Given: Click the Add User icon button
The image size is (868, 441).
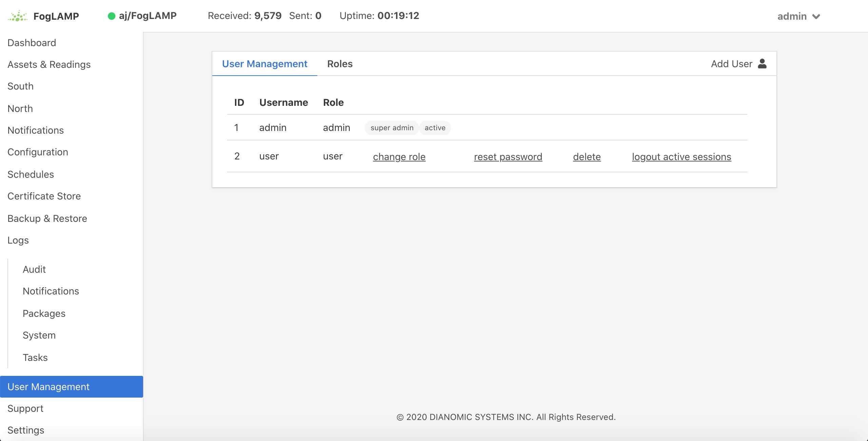Looking at the screenshot, I should pos(763,63).
